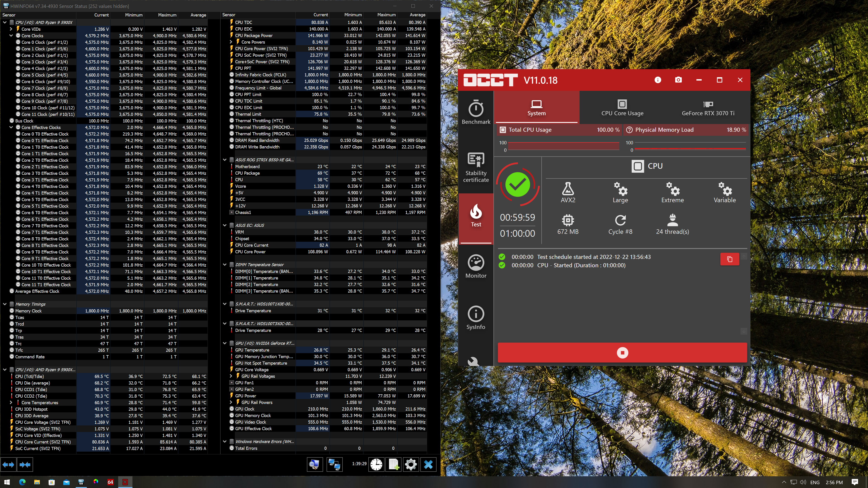Click green checkmark test status indicator

pos(518,185)
